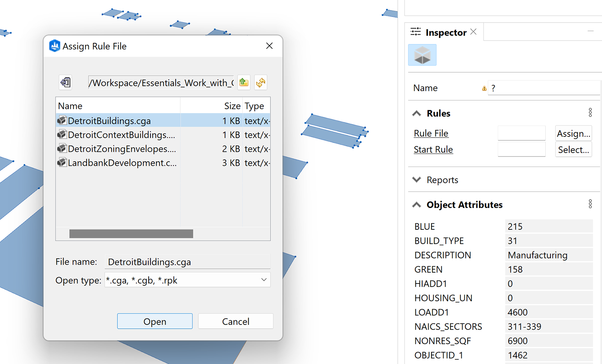
Task: Select DetroitContextBuildings rule file
Action: (121, 135)
